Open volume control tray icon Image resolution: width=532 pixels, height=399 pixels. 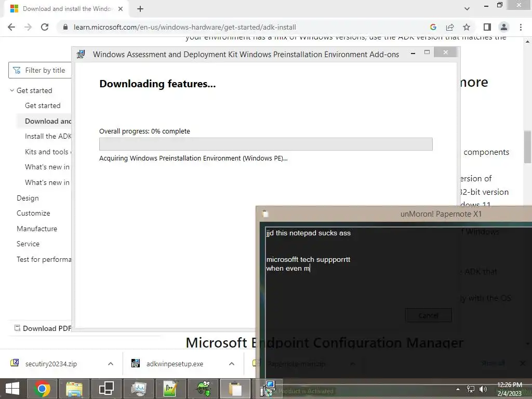pyautogui.click(x=483, y=389)
